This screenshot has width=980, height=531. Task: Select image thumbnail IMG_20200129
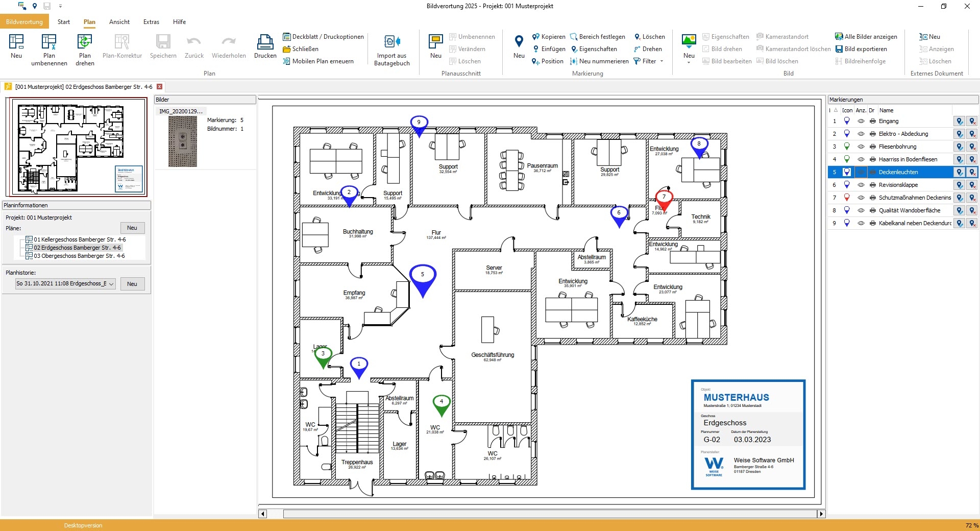click(x=182, y=141)
